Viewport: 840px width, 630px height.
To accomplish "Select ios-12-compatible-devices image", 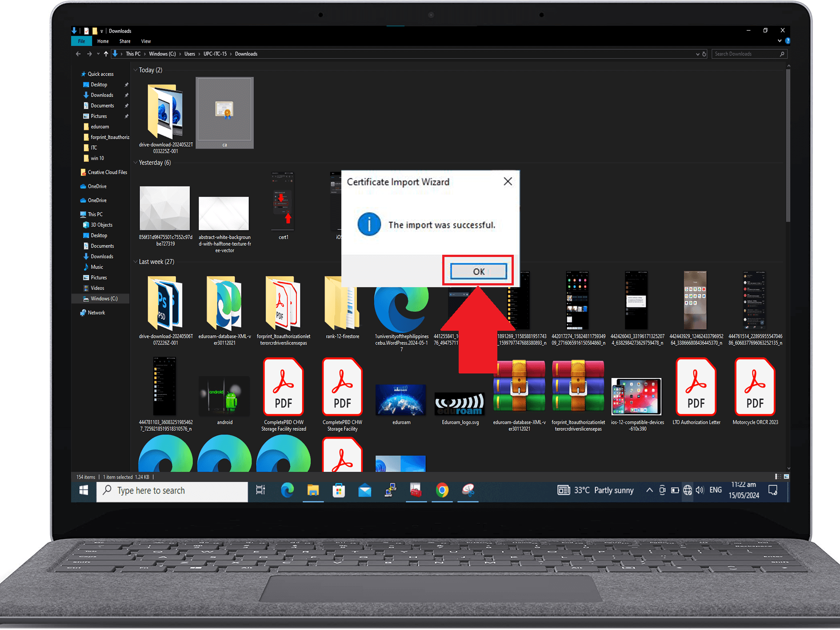I will click(637, 405).
